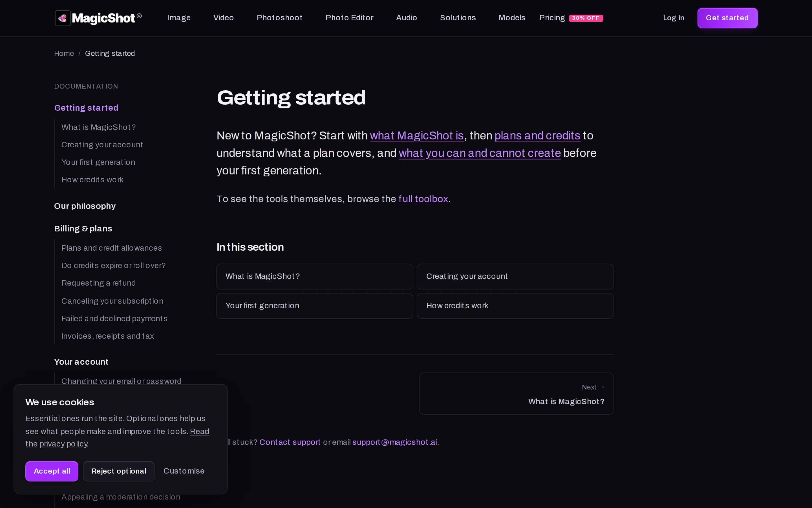Screen dimensions: 812x508
Task: Open sidebar What is MagicShot? item
Action: [x=99, y=127]
